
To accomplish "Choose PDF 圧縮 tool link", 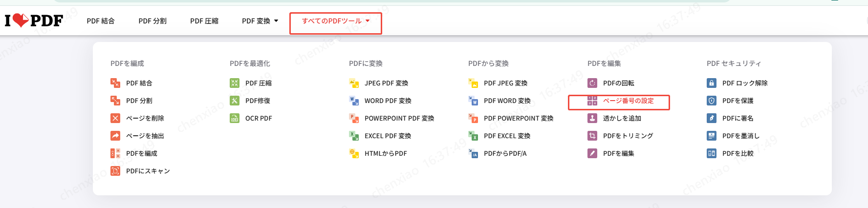I will coord(259,83).
